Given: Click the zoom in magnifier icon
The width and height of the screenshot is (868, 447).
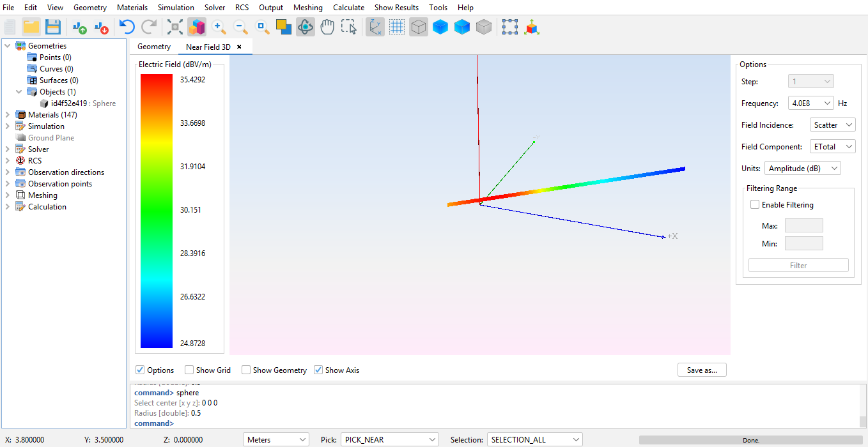Looking at the screenshot, I should (x=219, y=27).
